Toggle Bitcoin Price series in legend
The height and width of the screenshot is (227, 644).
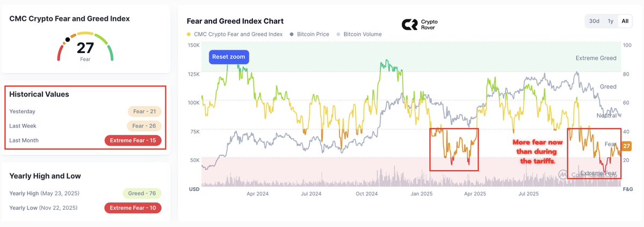point(312,34)
